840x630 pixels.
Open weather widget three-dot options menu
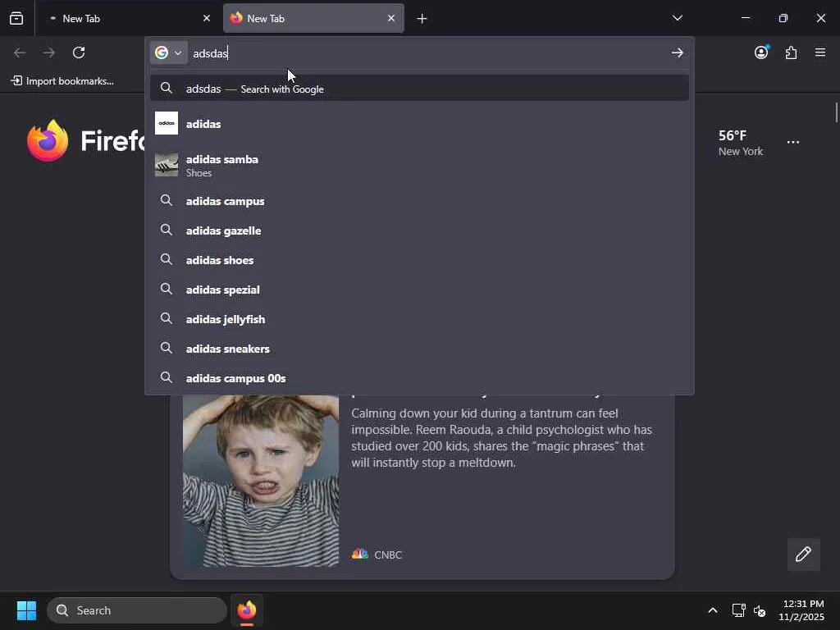[793, 143]
